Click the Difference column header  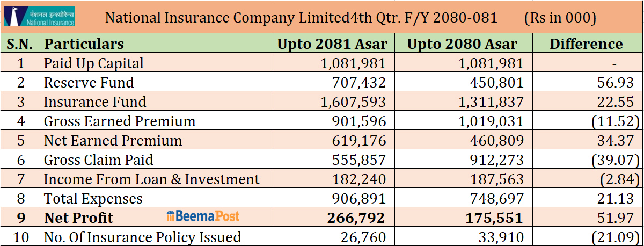click(x=586, y=44)
